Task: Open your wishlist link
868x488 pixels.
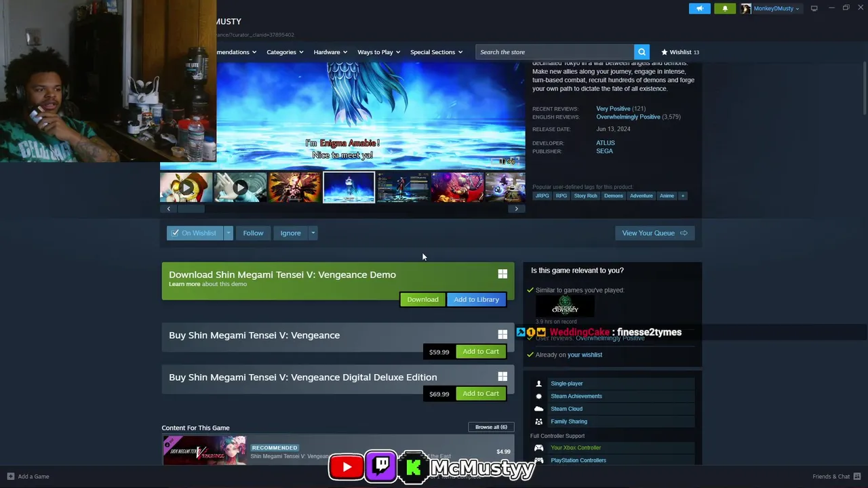Action: point(585,354)
